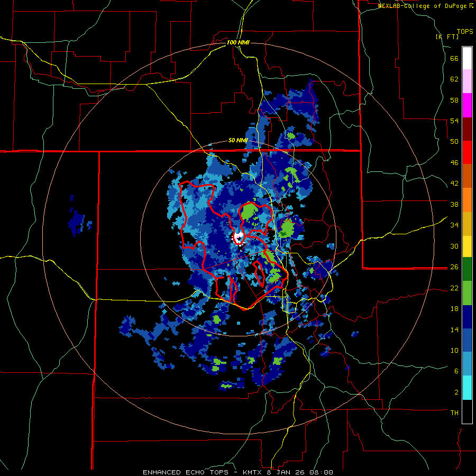The width and height of the screenshot is (476, 476).
Task: Click the '8 JAN 26 08:00' timestamp
Action: point(300,472)
